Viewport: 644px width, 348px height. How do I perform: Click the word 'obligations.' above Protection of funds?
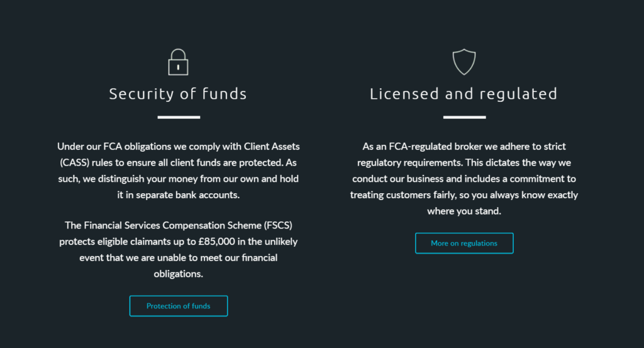[x=179, y=274]
